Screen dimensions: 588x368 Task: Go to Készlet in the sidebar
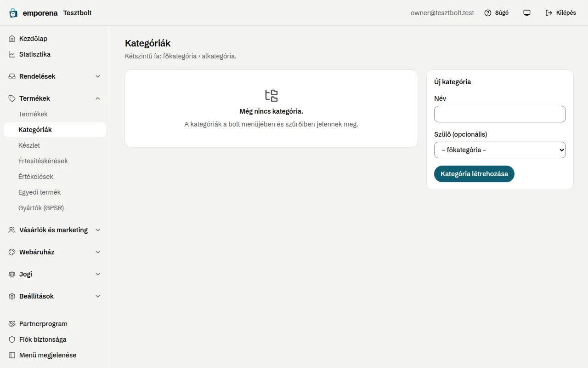(x=55, y=145)
